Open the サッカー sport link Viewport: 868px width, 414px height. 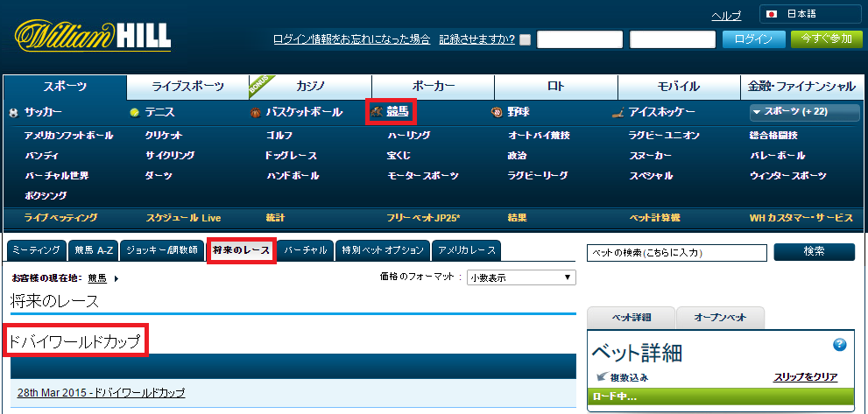tap(43, 112)
